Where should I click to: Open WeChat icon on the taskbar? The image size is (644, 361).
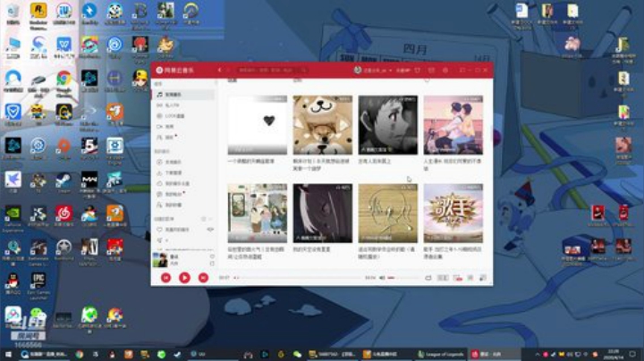point(297,354)
